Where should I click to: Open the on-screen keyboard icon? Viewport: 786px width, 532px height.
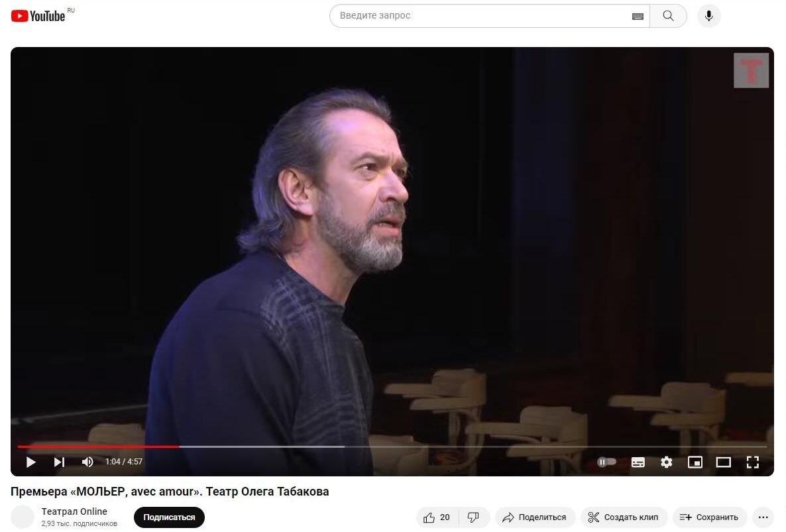pyautogui.click(x=638, y=16)
